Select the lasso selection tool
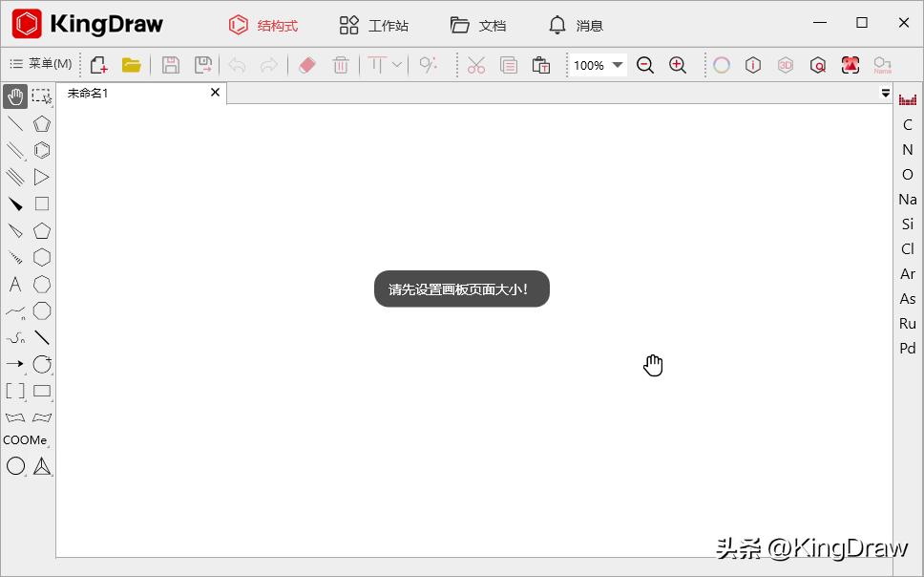Viewport: 924px width, 577px height. point(41,96)
